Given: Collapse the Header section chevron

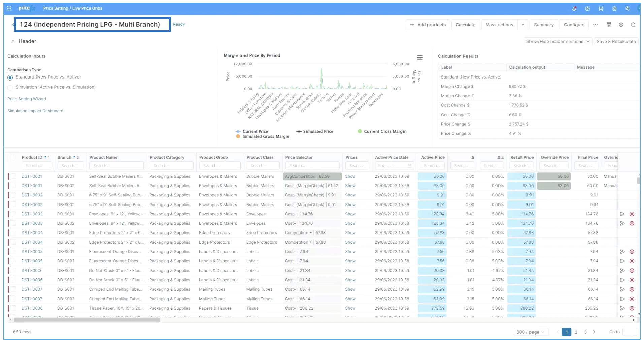Looking at the screenshot, I should pyautogui.click(x=13, y=41).
